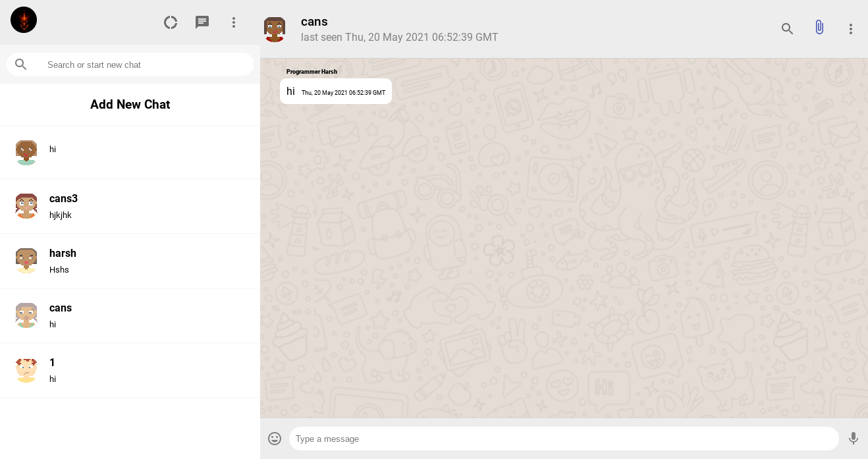This screenshot has height=459, width=868.
Task: Open sidebar three-dot options menu
Action: click(x=234, y=22)
